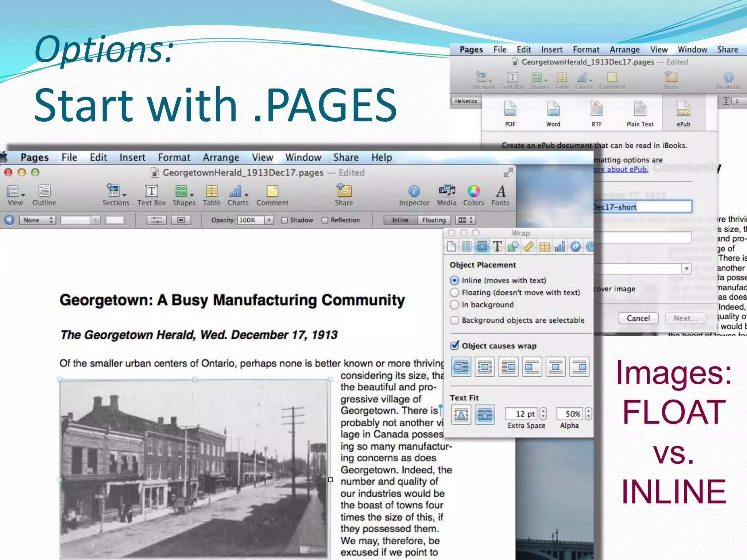747x560 pixels.
Task: Select text fit rectangle wrap icon
Action: (461, 415)
